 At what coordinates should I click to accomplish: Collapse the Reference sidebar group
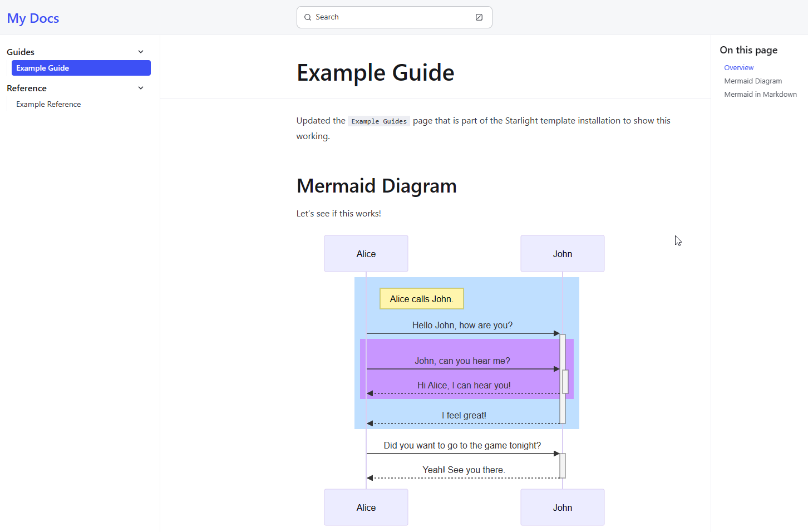pyautogui.click(x=141, y=88)
